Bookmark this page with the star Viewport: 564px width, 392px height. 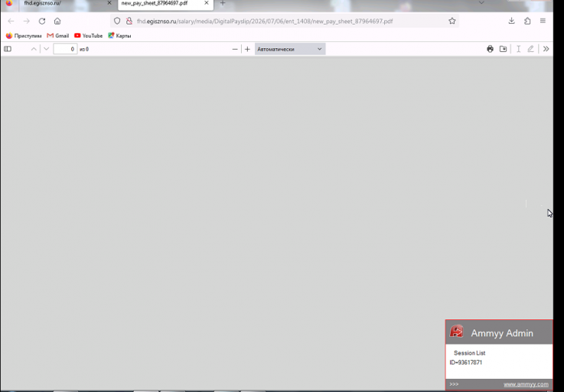(x=452, y=21)
